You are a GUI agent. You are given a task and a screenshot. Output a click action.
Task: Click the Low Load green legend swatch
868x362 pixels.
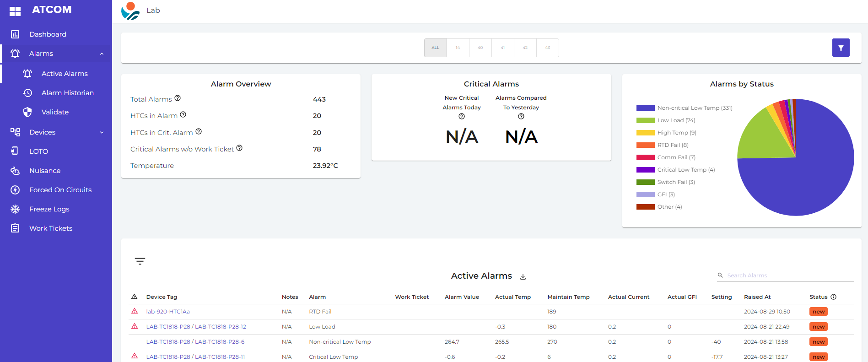(x=645, y=120)
